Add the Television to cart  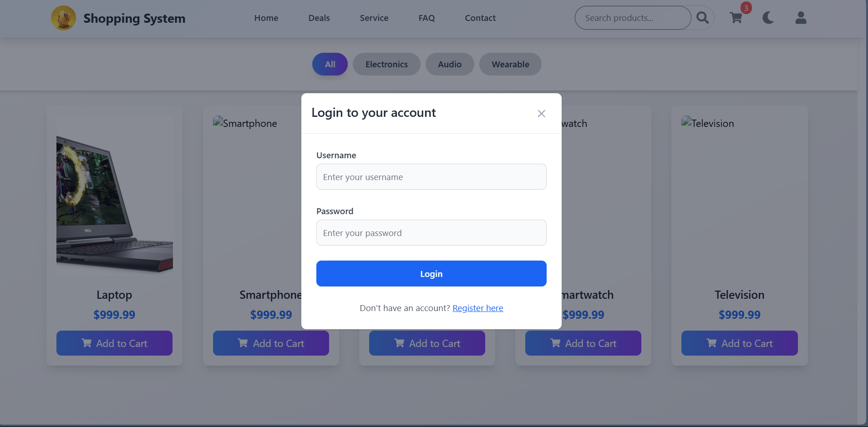click(x=739, y=343)
